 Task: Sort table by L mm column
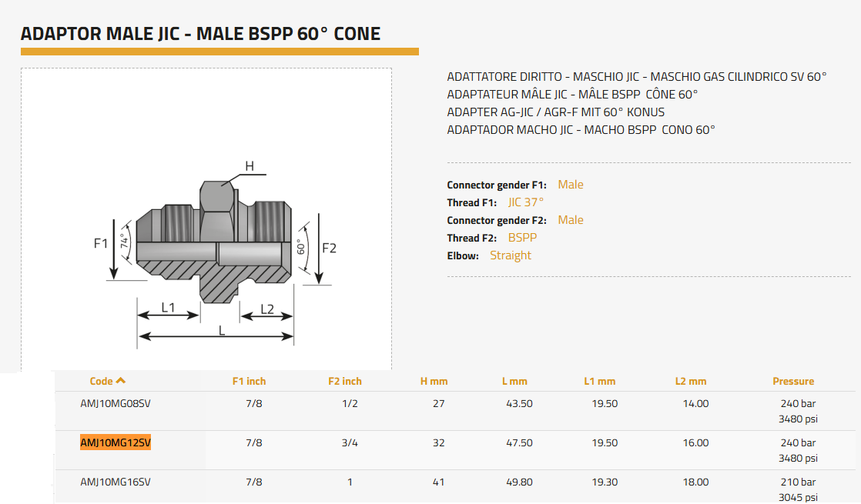coord(514,381)
